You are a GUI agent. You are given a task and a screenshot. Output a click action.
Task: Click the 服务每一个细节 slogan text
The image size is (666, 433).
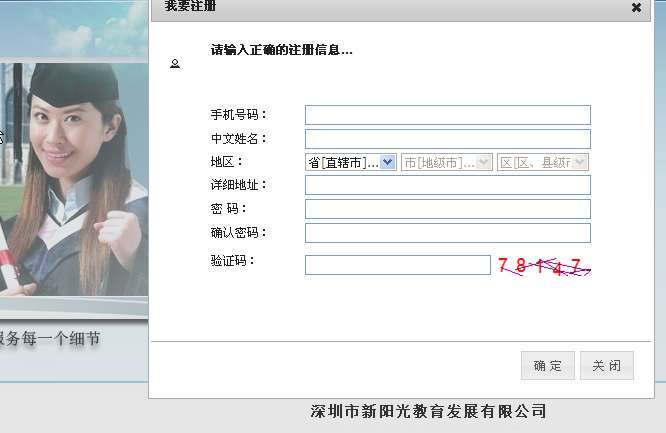point(50,339)
